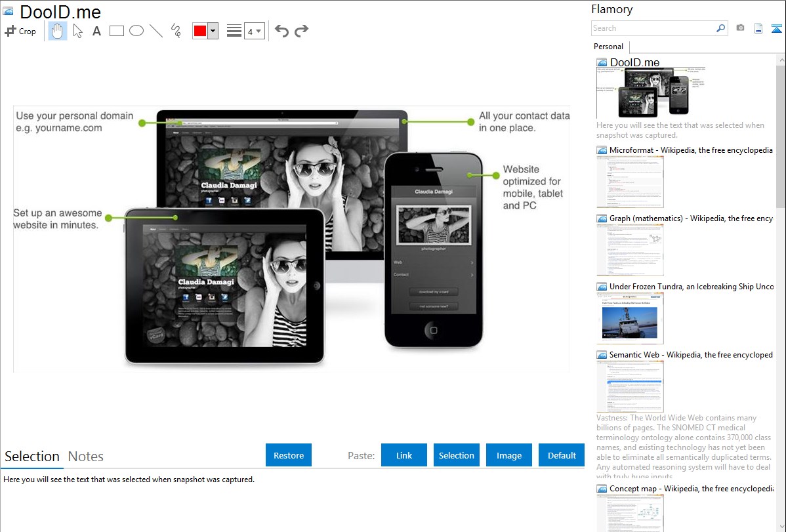Click the browser icon beside Concept map entry
Image resolution: width=786 pixels, height=532 pixels.
602,489
